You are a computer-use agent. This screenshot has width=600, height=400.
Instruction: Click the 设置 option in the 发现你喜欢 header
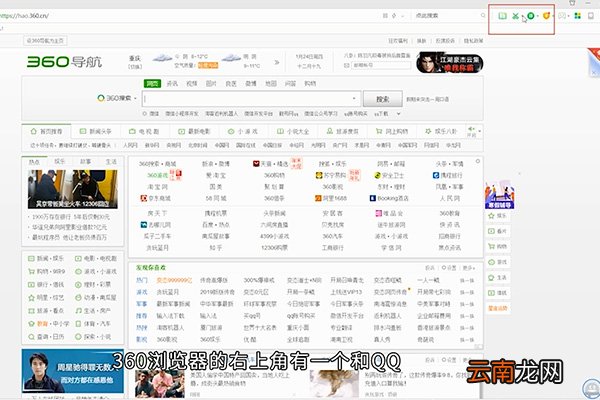[449, 268]
